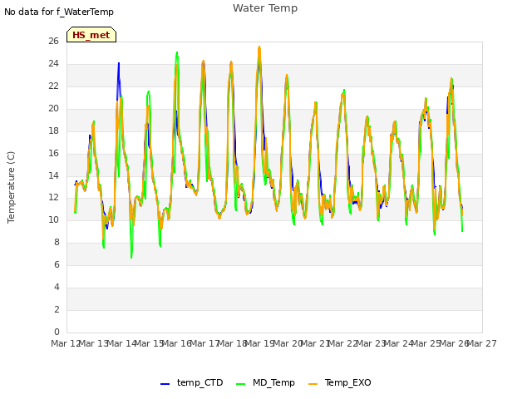Click the blue temp_CTD peak near Mar 14
Screen dimensions: 532x399
119,63
